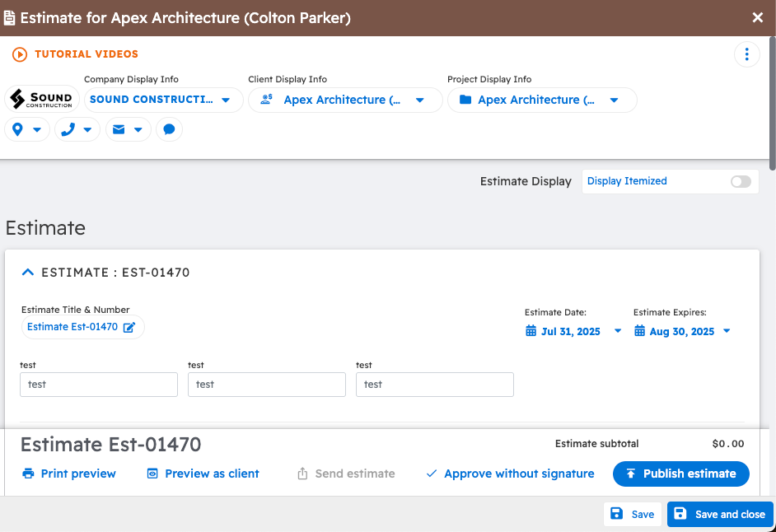Screen dimensions: 776x532
Task: Click the Sound Construction company logo
Action: pos(42,100)
